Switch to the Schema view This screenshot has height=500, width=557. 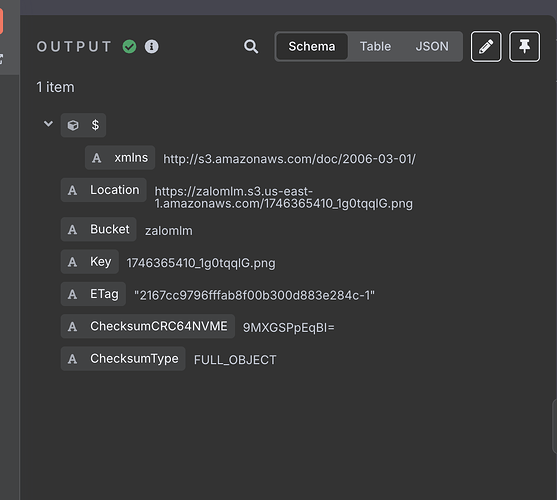pos(312,47)
